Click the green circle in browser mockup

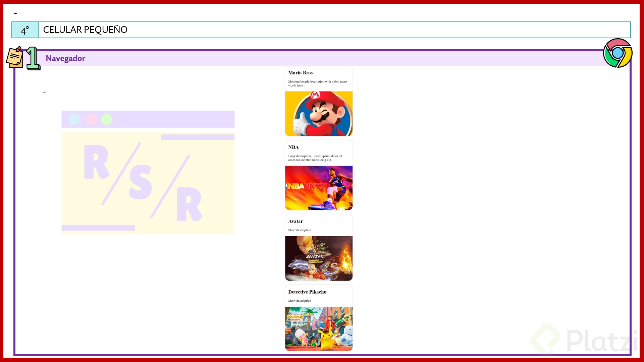click(x=107, y=119)
